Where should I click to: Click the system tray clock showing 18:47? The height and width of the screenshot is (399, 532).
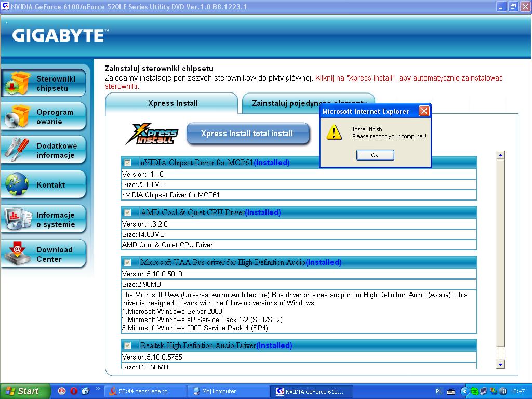tap(517, 392)
